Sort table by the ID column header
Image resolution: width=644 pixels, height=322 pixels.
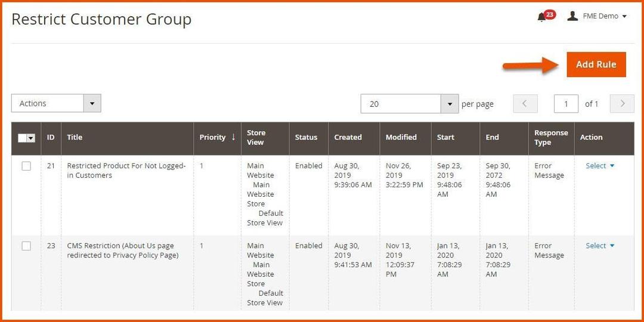51,137
